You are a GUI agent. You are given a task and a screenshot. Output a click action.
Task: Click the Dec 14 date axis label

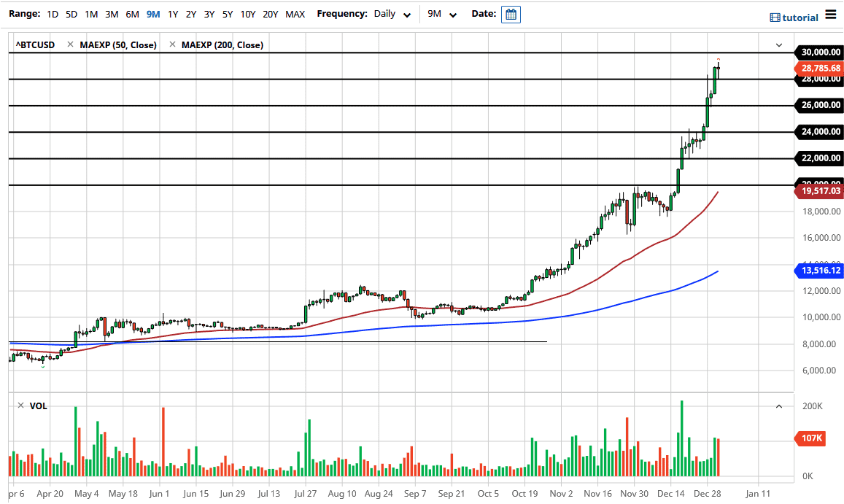(x=670, y=493)
